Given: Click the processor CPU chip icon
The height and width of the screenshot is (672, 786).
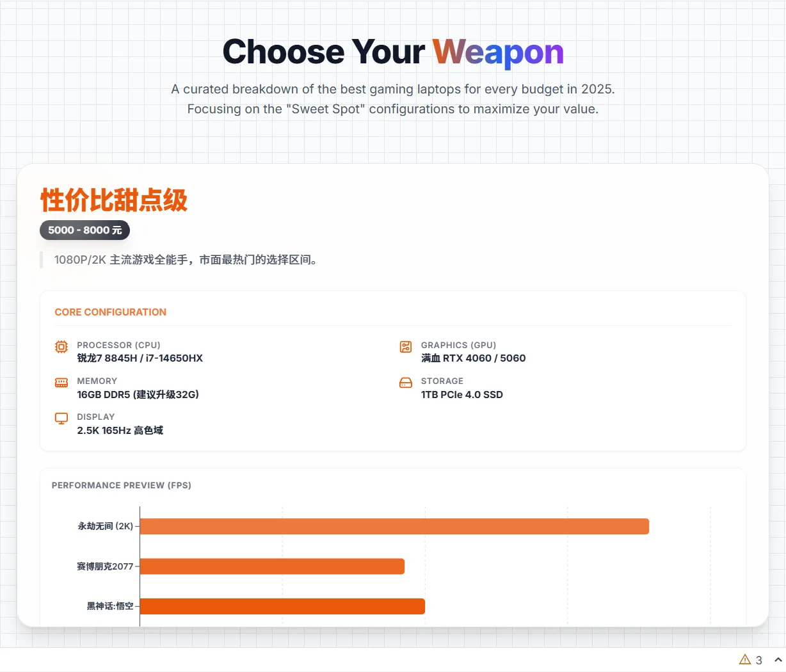Looking at the screenshot, I should tap(61, 347).
